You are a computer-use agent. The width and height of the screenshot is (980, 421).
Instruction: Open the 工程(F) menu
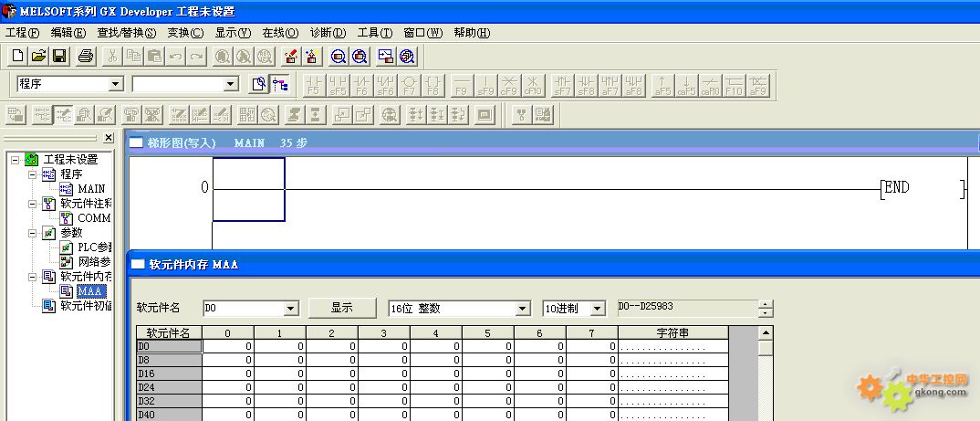point(22,33)
